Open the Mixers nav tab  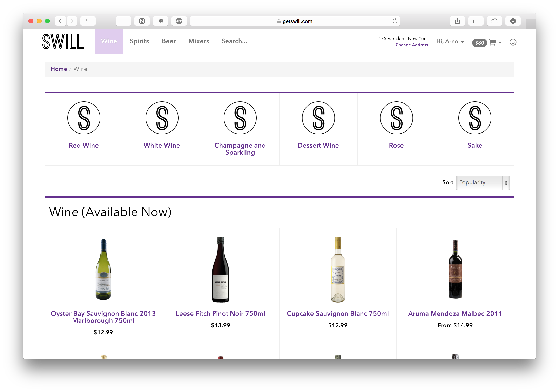[x=199, y=41]
